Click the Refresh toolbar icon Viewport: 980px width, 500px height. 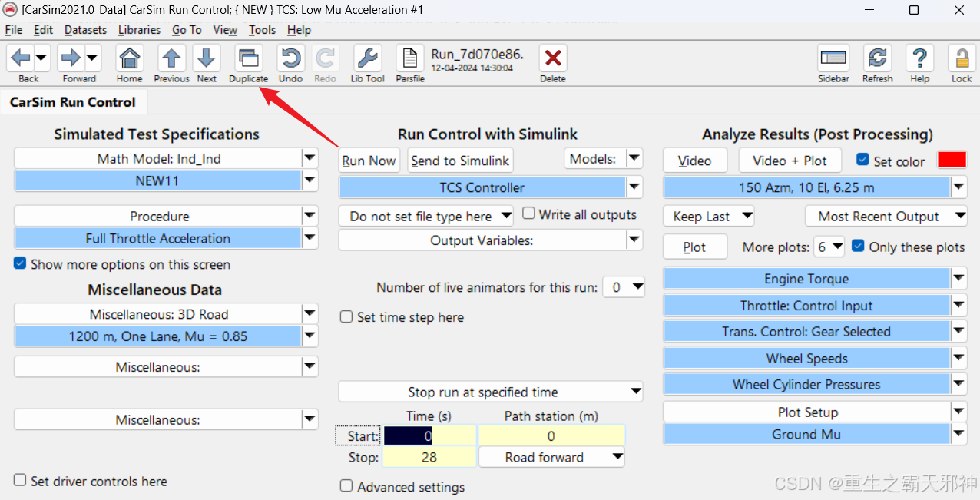click(x=877, y=58)
